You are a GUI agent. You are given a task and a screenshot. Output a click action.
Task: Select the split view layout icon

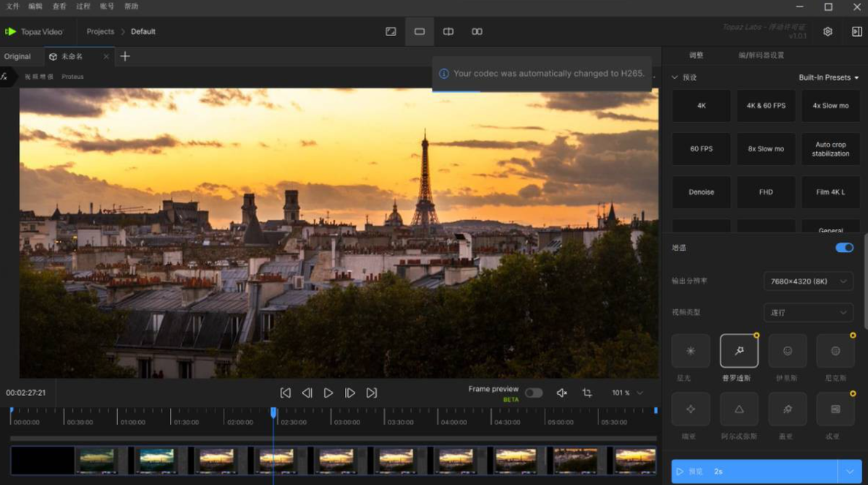click(448, 32)
